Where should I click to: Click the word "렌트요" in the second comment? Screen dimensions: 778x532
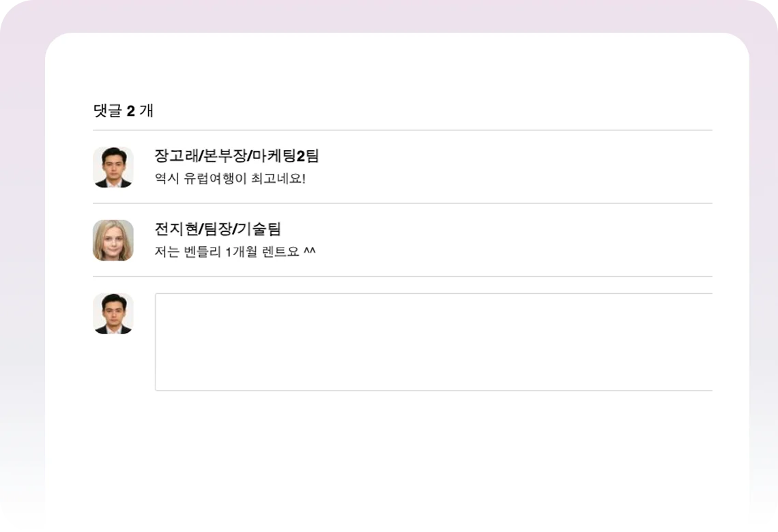coord(280,252)
